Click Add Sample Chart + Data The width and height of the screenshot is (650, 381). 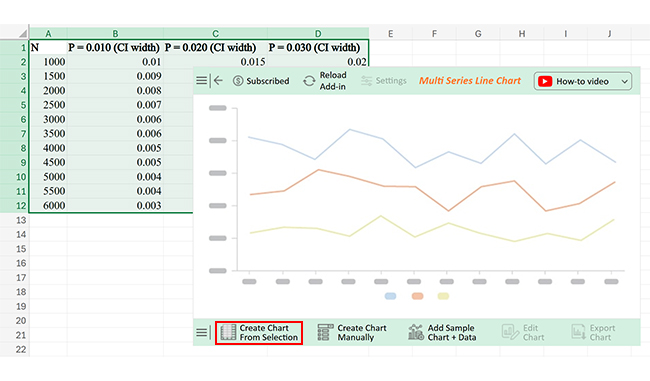tap(442, 332)
